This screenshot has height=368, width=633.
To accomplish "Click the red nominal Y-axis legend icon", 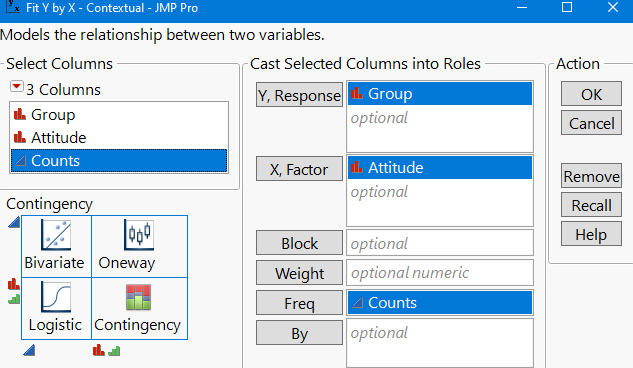I will pyautogui.click(x=14, y=284).
